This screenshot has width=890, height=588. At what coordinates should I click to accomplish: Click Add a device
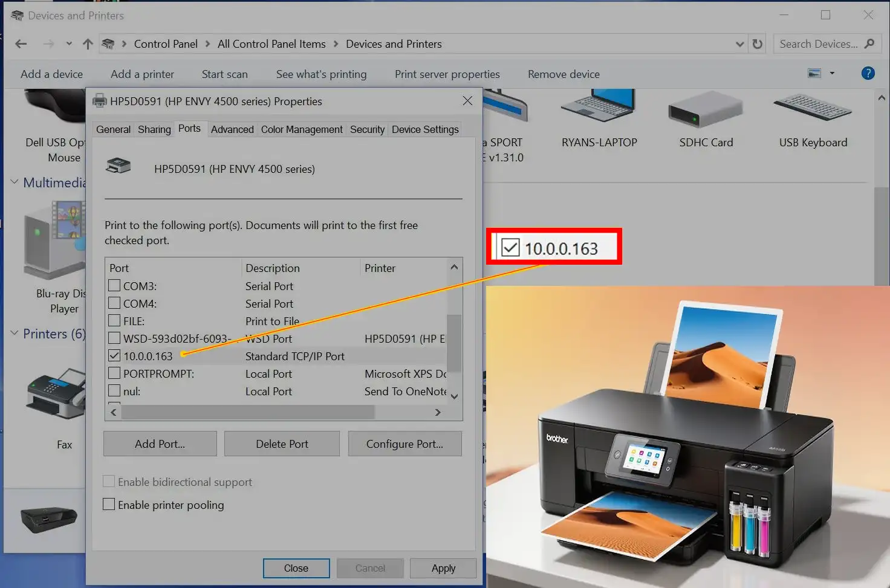(x=51, y=74)
